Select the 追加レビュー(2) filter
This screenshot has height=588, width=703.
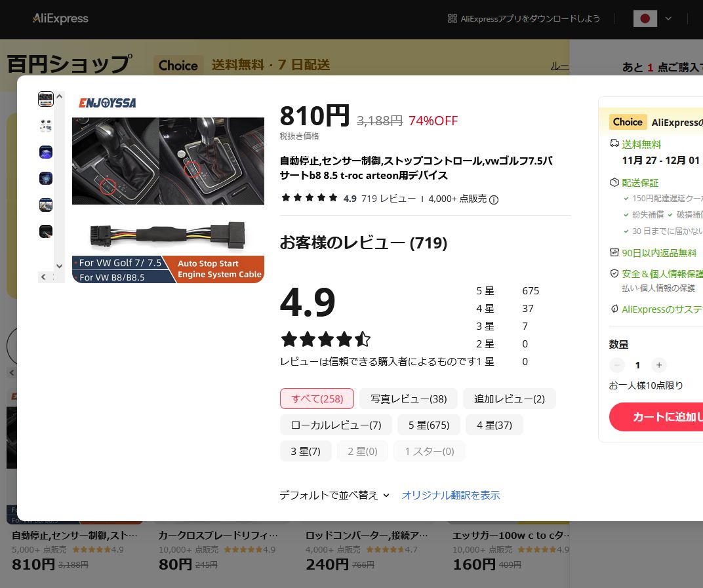510,399
